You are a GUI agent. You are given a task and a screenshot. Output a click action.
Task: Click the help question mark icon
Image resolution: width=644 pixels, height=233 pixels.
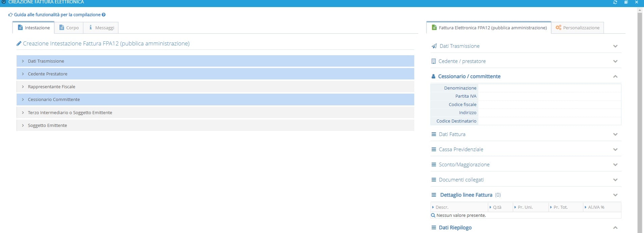coord(104,15)
